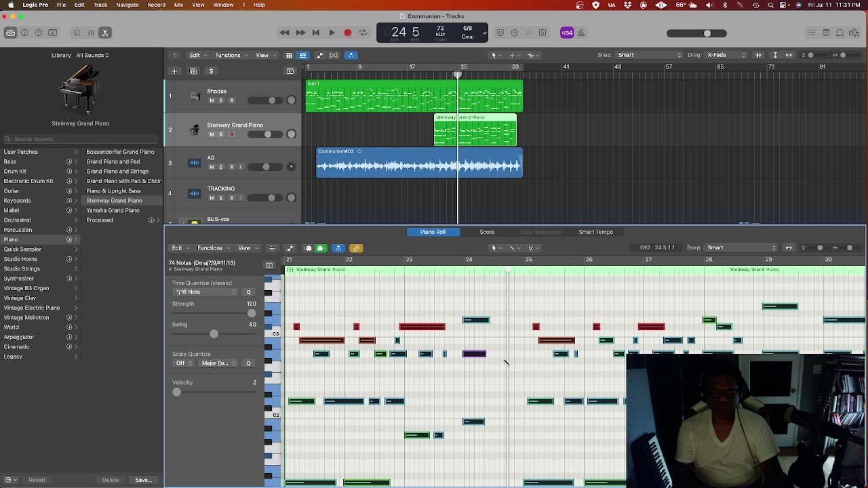The width and height of the screenshot is (868, 488).
Task: Select Yamaha Grand Piano patch
Action: (x=113, y=210)
